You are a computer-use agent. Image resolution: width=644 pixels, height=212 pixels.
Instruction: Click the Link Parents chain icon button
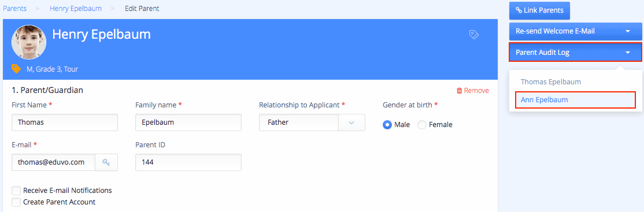click(540, 10)
